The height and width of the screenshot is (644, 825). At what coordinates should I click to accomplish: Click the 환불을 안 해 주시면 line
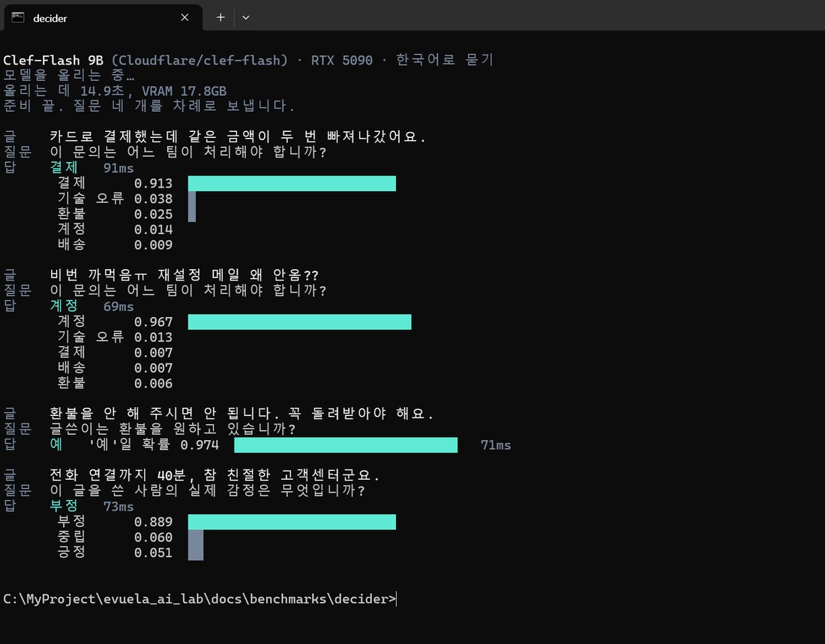pos(241,414)
